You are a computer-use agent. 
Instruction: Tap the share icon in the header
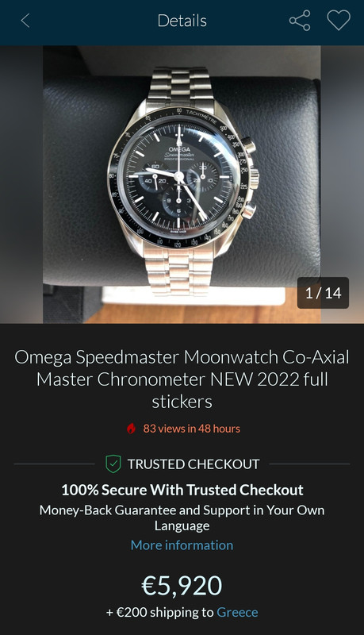[x=300, y=21]
